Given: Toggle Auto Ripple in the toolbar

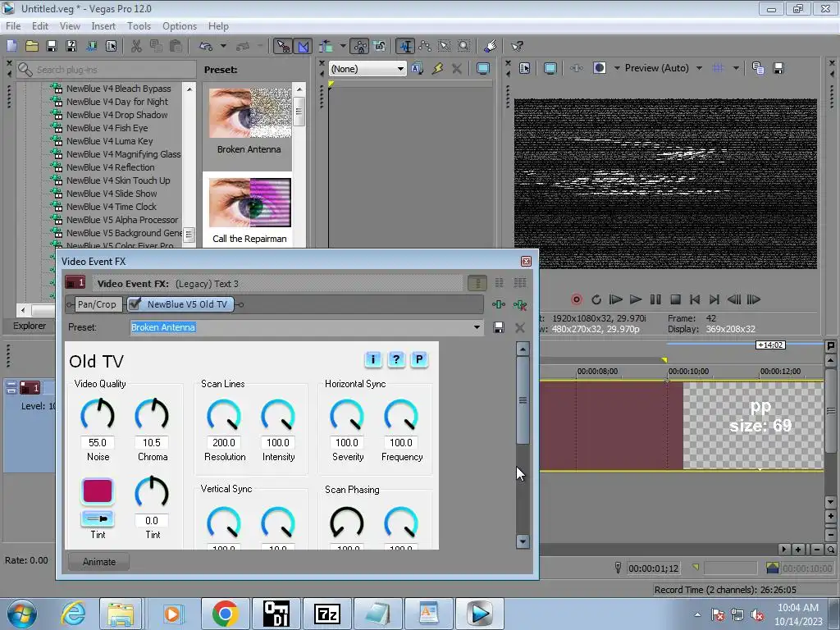Looking at the screenshot, I should click(x=326, y=46).
